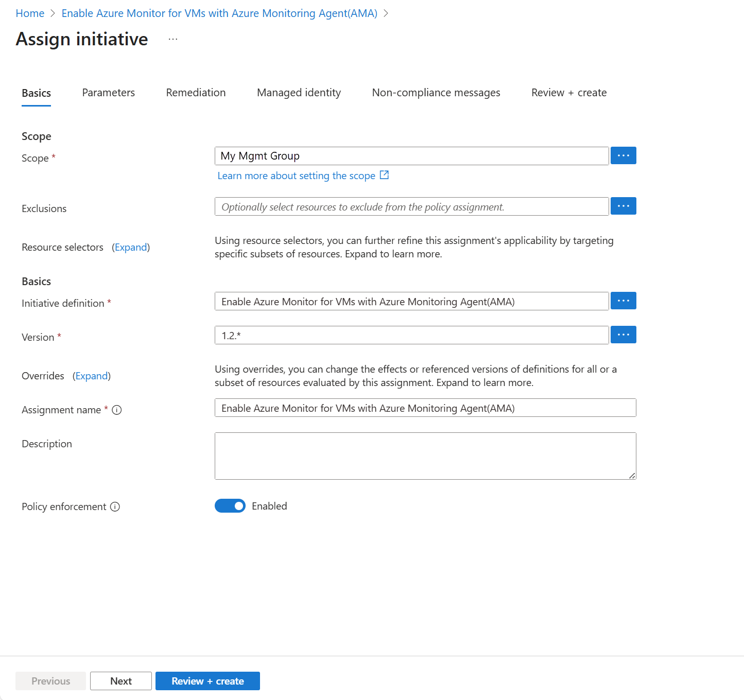Click the Assignment name info icon
Screen dimensions: 744x700
coord(117,410)
